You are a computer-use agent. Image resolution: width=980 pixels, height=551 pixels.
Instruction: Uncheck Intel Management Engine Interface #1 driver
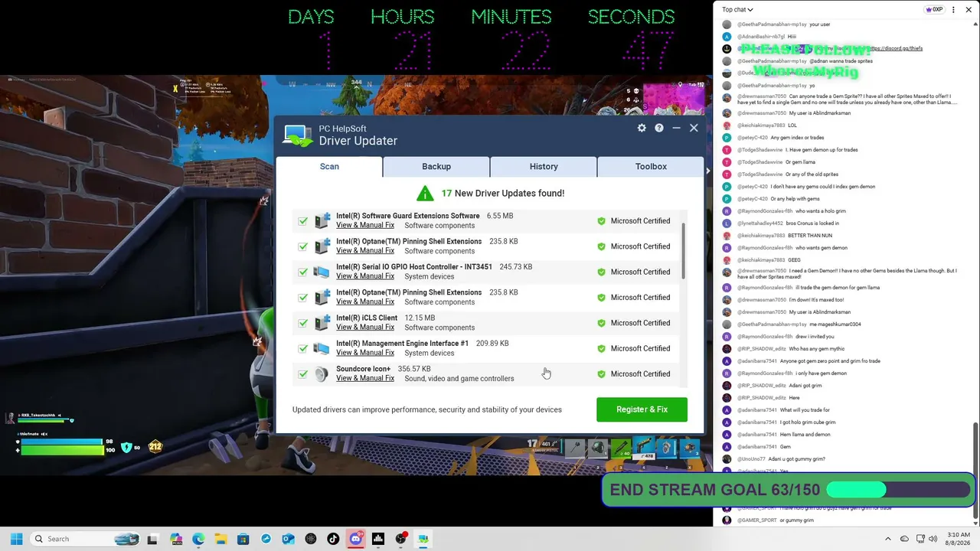click(x=303, y=348)
